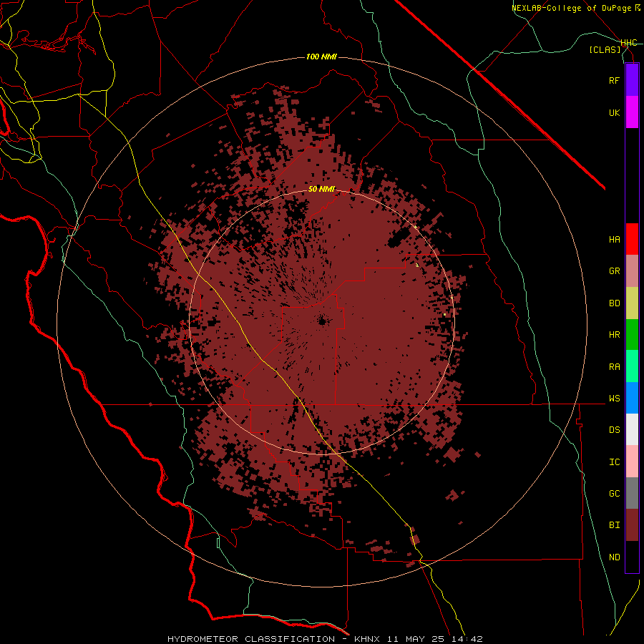Click the [CLAS] legend heading
Image resolution: width=644 pixels, height=644 pixels.
(605, 49)
